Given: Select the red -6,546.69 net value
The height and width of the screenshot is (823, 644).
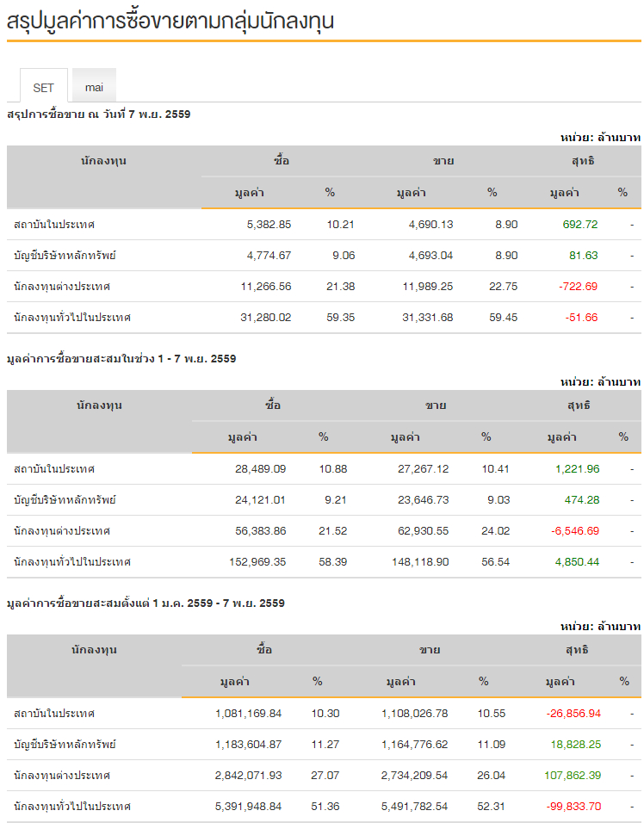Looking at the screenshot, I should (575, 530).
